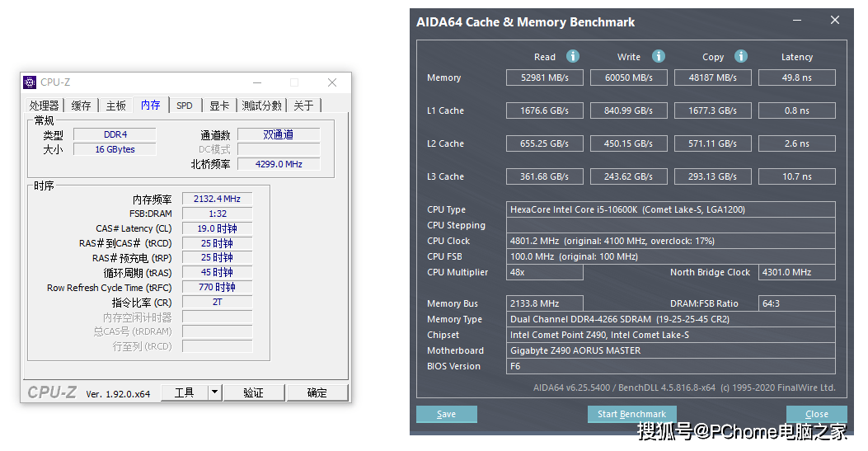868x451 pixels.
Task: Click the L1 Cache Read value 1676.6 GB/s
Action: click(545, 110)
